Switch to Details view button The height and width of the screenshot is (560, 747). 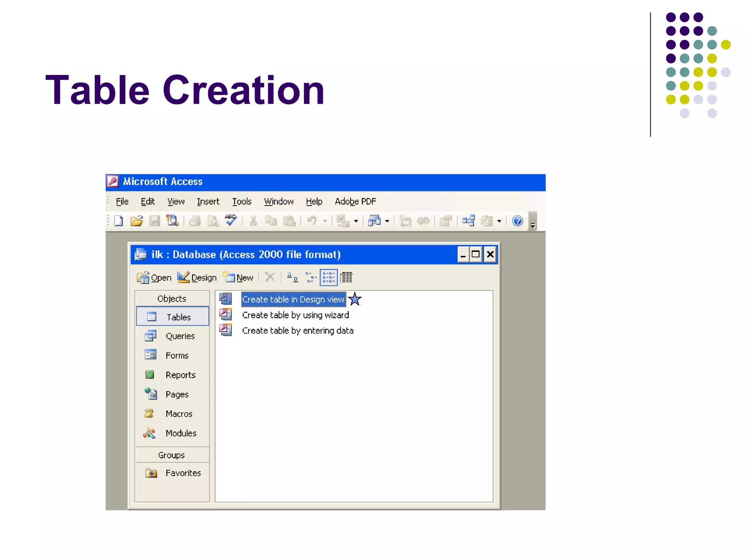(x=346, y=278)
